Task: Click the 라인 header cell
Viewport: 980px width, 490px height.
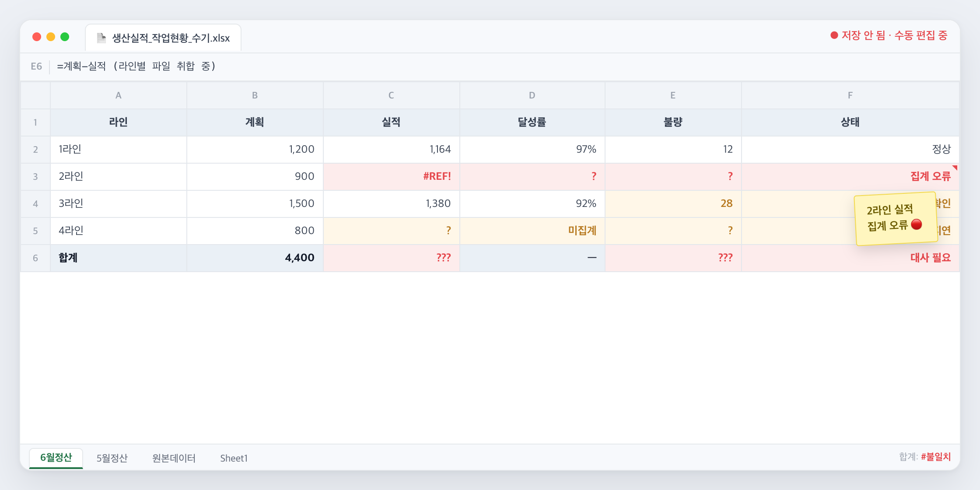Action: [x=119, y=122]
